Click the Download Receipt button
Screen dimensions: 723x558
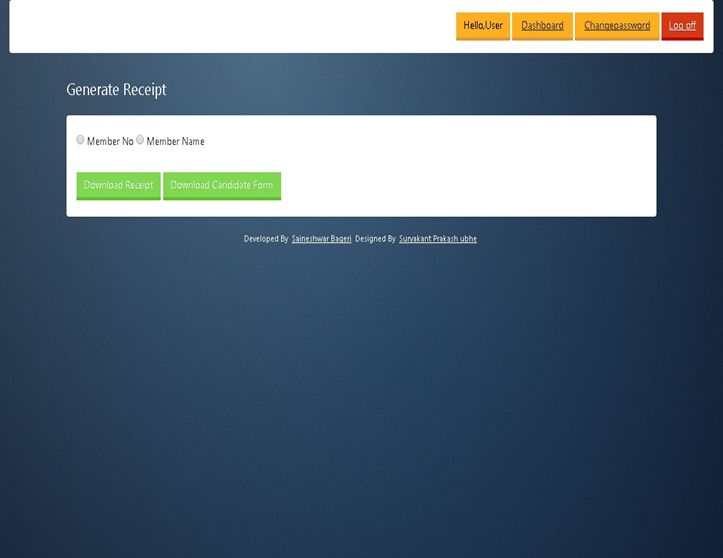(119, 186)
